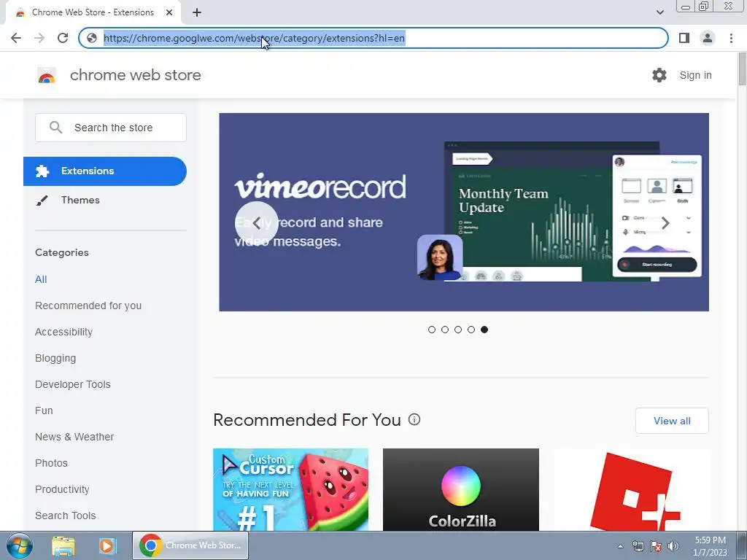
Task: Click the Chrome Web Store rainbow logo
Action: click(47, 75)
